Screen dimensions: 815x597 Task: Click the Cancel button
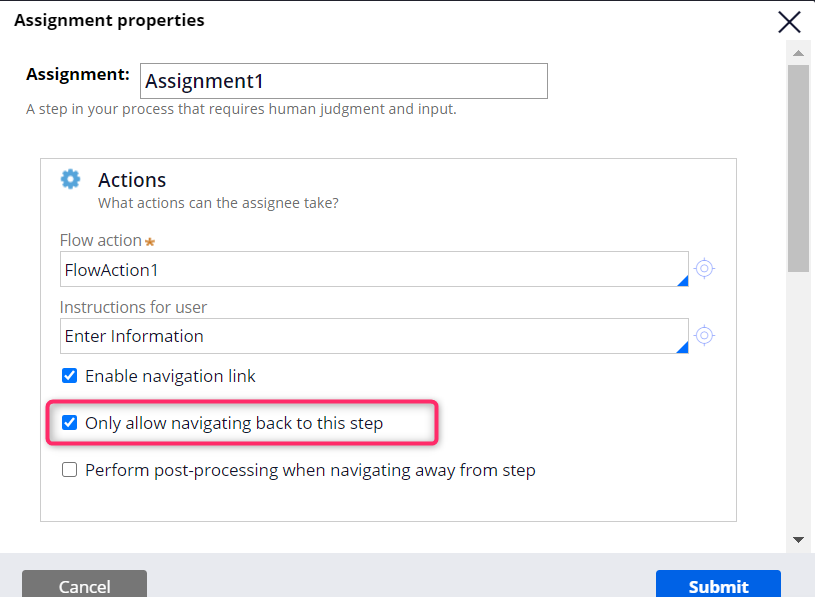pyautogui.click(x=84, y=585)
